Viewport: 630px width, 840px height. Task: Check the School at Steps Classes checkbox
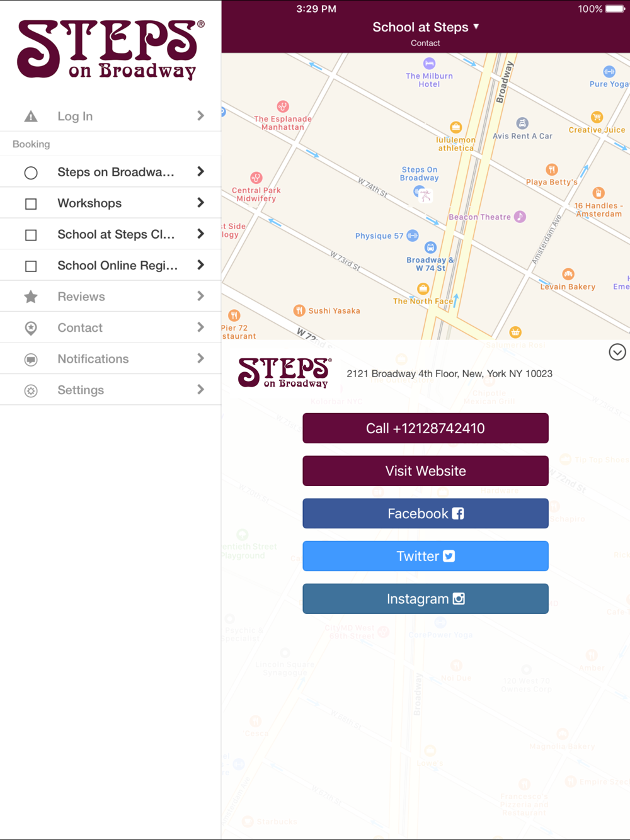(31, 235)
